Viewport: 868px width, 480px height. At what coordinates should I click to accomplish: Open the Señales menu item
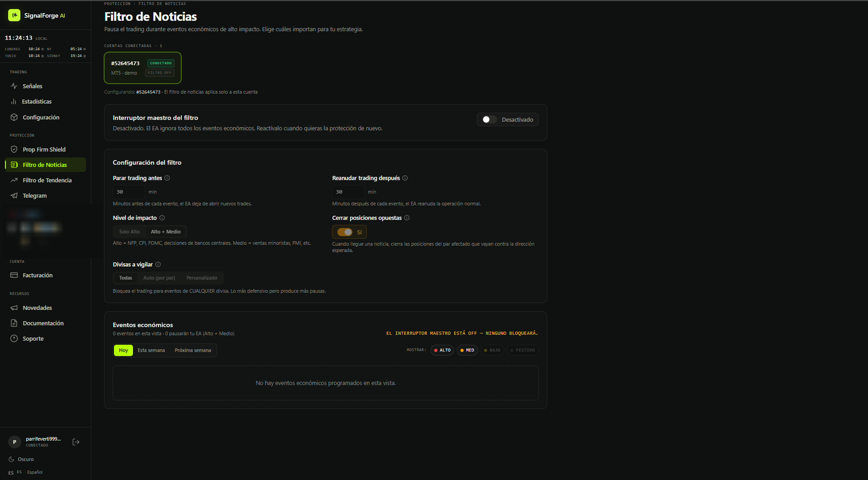[x=45, y=86]
